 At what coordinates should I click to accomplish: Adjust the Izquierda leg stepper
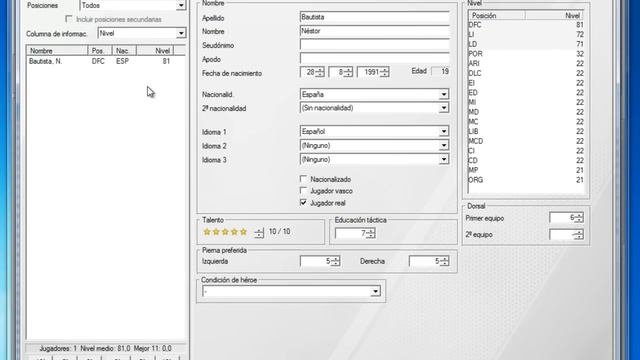[335, 261]
